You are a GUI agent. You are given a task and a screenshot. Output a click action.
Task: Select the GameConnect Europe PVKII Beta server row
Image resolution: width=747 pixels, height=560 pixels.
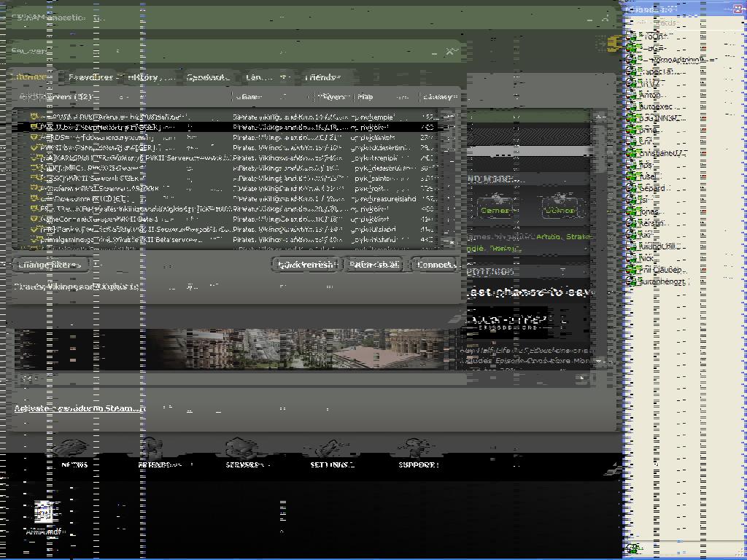[228, 219]
